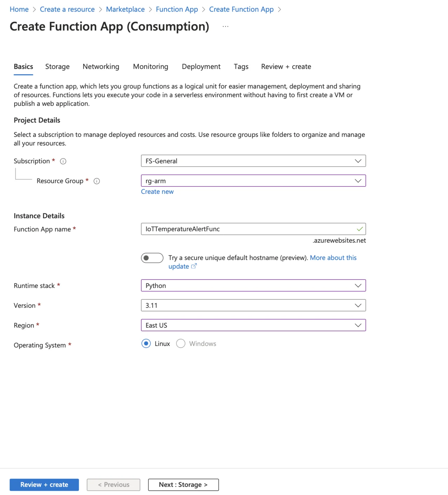Open the Region dropdown

click(253, 325)
